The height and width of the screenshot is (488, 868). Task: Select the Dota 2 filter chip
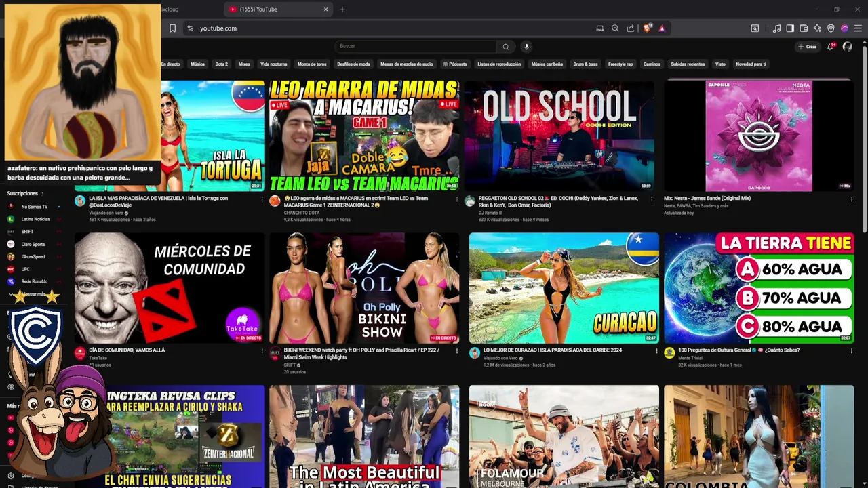(x=221, y=64)
